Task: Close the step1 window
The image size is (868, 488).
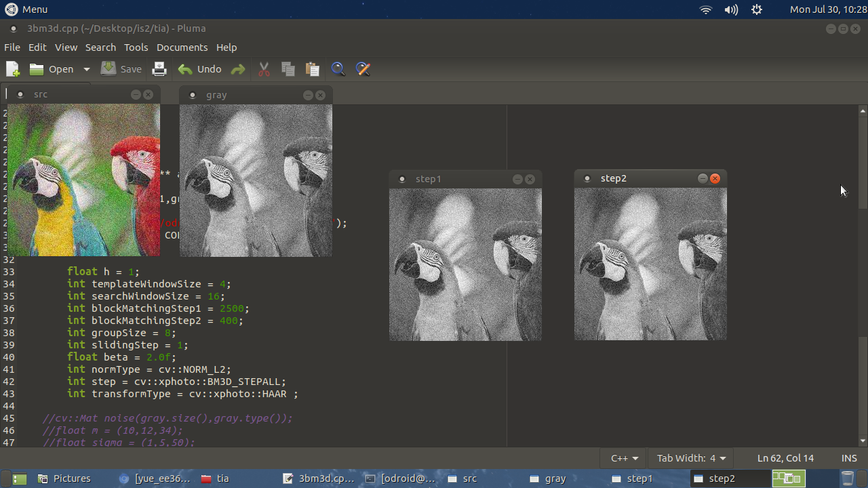Action: (530, 179)
